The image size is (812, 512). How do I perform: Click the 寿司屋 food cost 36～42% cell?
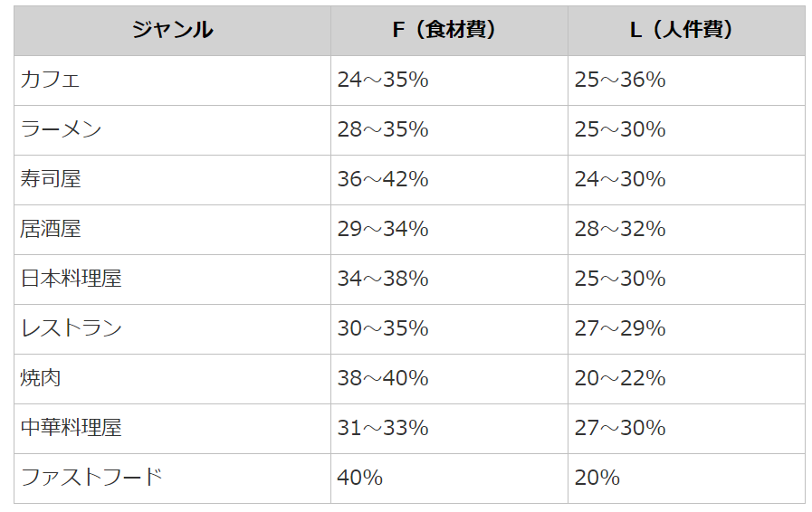(x=383, y=179)
